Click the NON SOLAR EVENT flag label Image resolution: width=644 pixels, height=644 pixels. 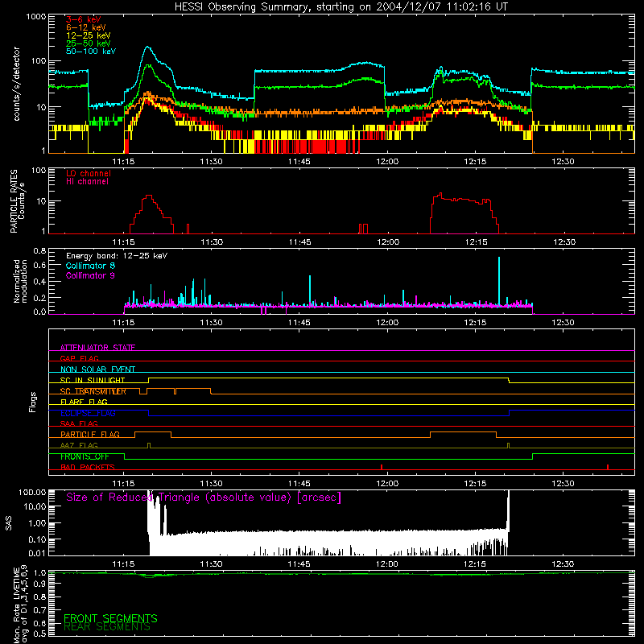click(97, 369)
